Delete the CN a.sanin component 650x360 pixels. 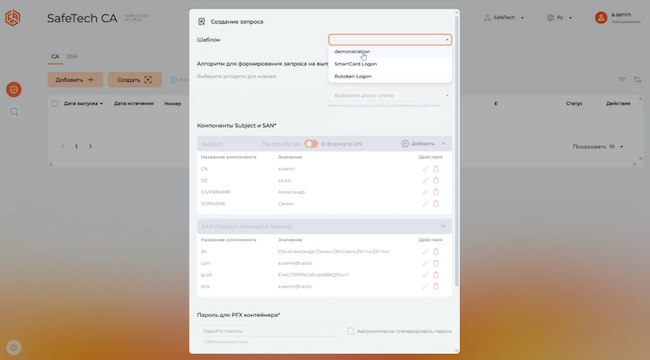pos(436,169)
